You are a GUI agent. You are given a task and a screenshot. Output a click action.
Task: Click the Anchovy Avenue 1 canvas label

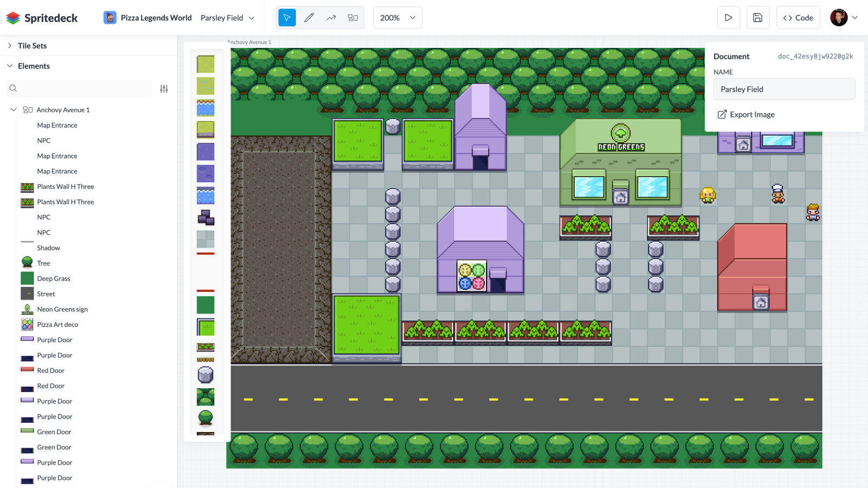tap(249, 42)
